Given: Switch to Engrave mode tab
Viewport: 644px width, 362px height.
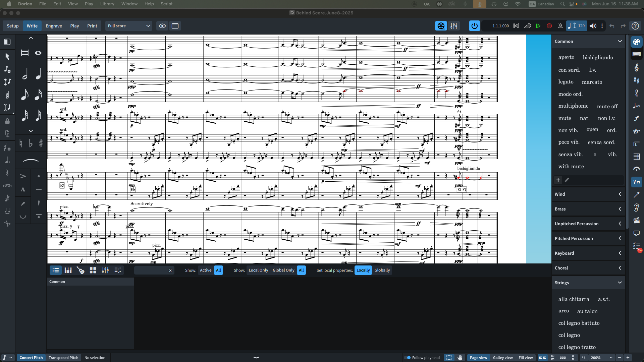Looking at the screenshot, I should click(x=54, y=26).
